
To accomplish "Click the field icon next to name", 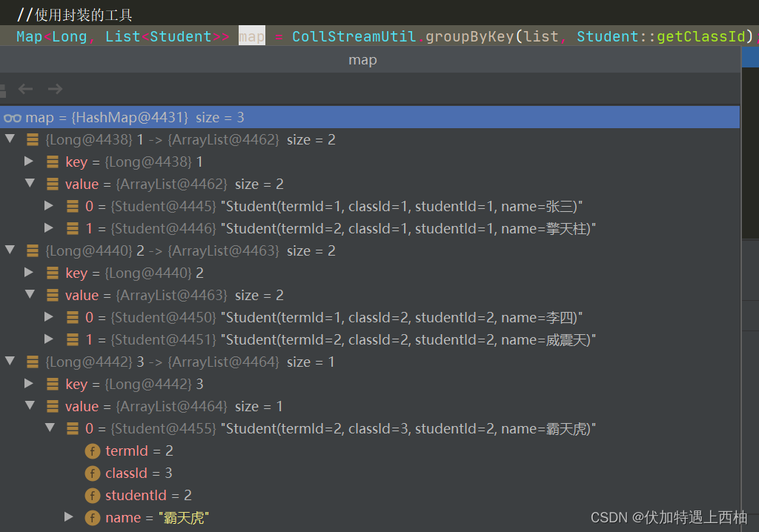I will click(93, 518).
